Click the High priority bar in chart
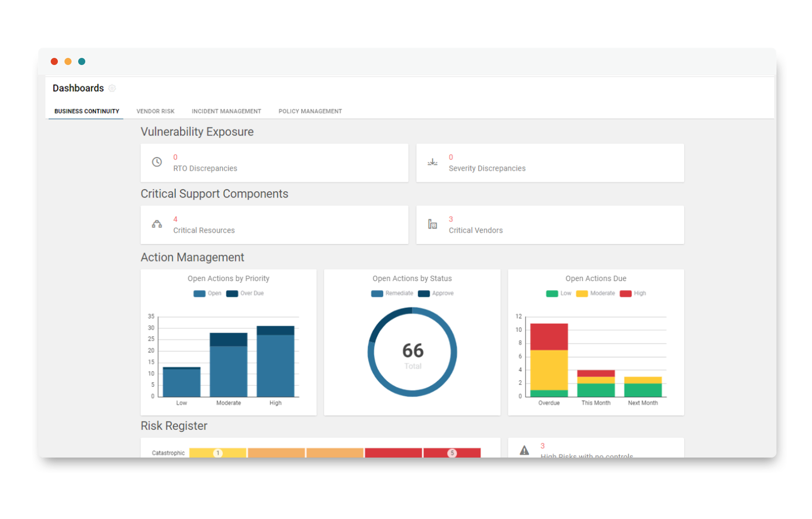Image resolution: width=812 pixels, height=519 pixels. 276,362
